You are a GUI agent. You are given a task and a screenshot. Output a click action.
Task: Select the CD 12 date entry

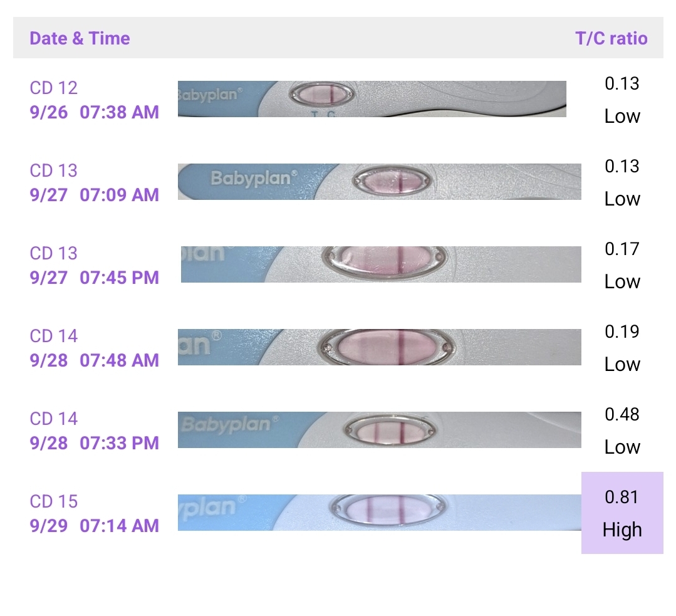(54, 88)
